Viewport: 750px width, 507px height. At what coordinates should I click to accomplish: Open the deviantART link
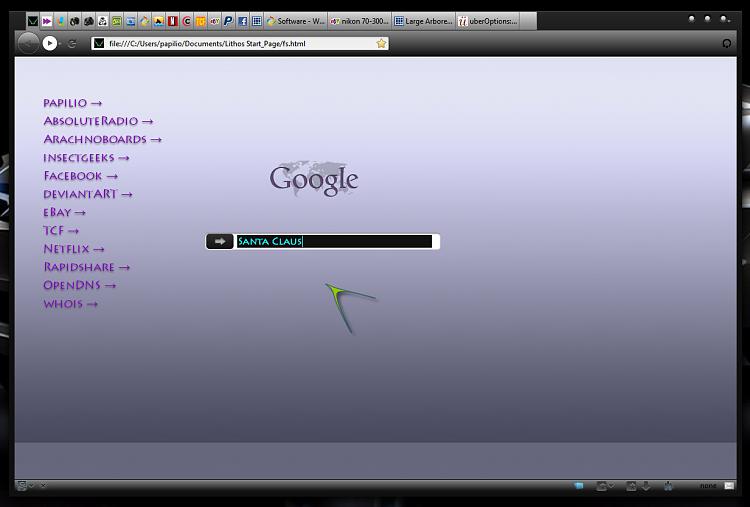(x=88, y=194)
